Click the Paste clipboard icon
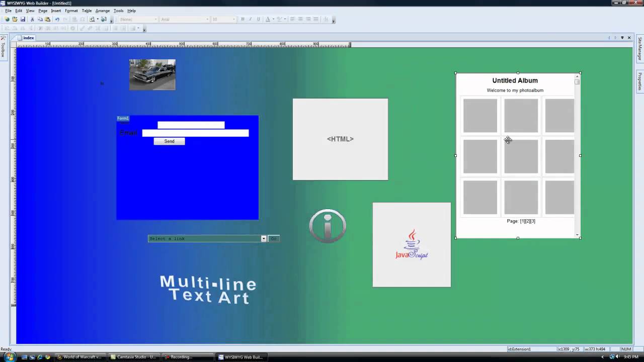This screenshot has width=644, height=362. (x=48, y=19)
